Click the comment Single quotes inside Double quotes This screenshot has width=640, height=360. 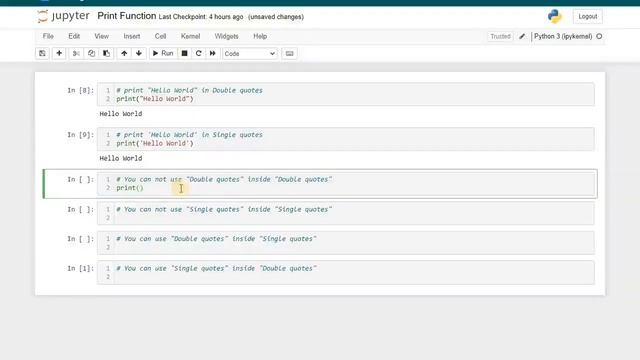coord(216,268)
